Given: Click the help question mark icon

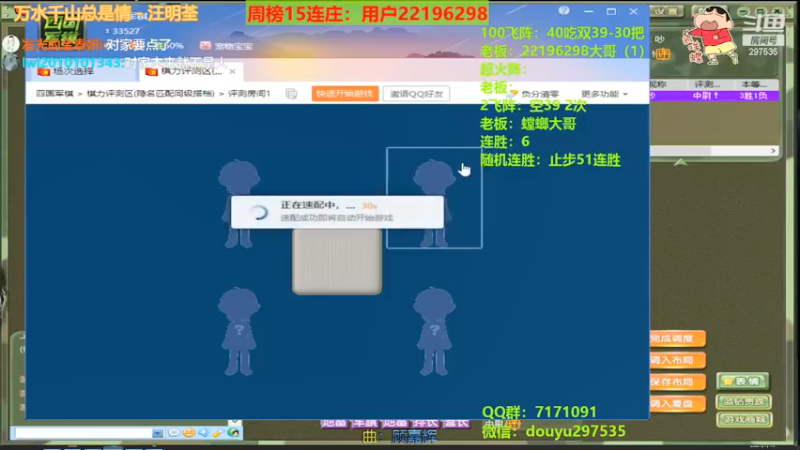Looking at the screenshot, I should click(564, 11).
